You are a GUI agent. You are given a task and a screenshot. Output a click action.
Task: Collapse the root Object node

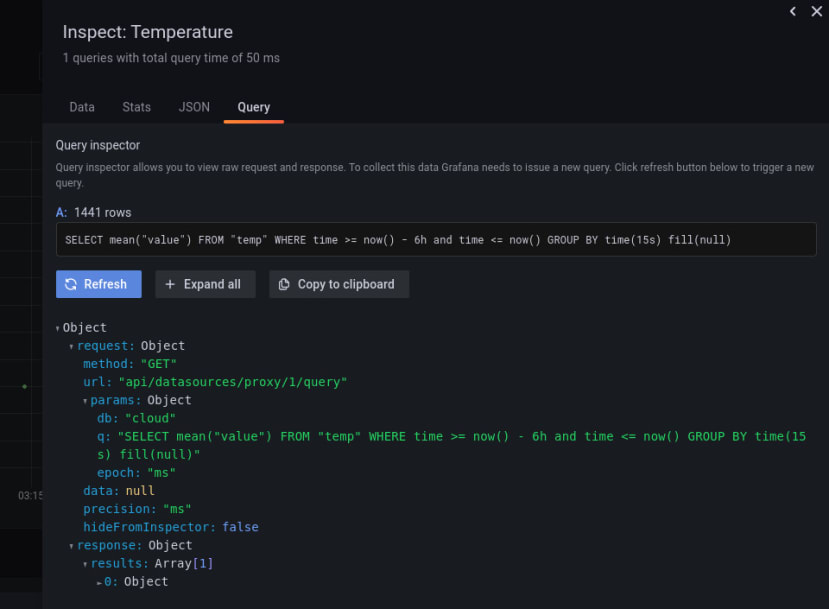[x=57, y=328]
